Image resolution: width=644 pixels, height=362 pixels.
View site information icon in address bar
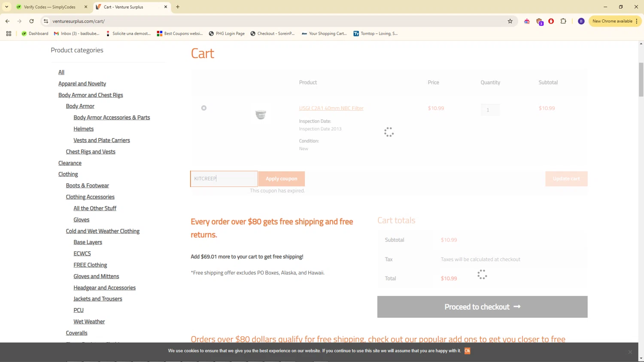(x=46, y=21)
